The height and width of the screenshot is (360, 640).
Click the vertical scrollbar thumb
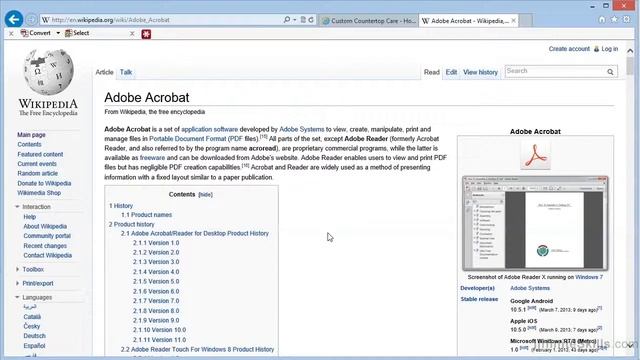click(x=630, y=66)
